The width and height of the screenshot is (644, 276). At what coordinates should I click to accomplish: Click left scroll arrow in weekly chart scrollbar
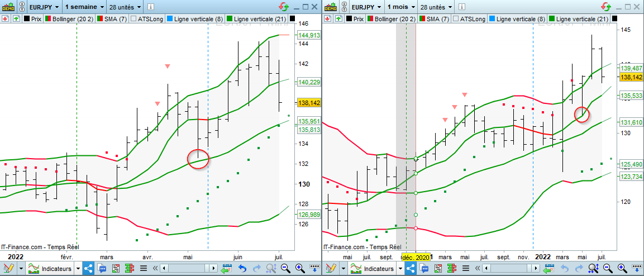pos(164,269)
